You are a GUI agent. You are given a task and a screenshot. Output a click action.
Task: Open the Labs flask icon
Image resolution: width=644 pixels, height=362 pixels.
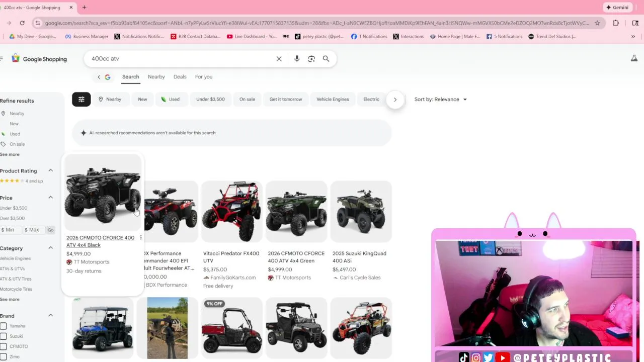coord(634,59)
